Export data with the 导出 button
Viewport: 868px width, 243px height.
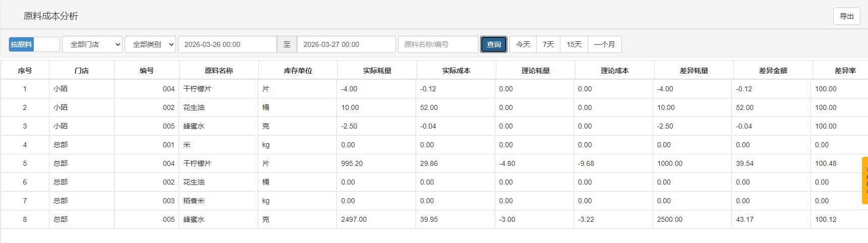(x=846, y=16)
